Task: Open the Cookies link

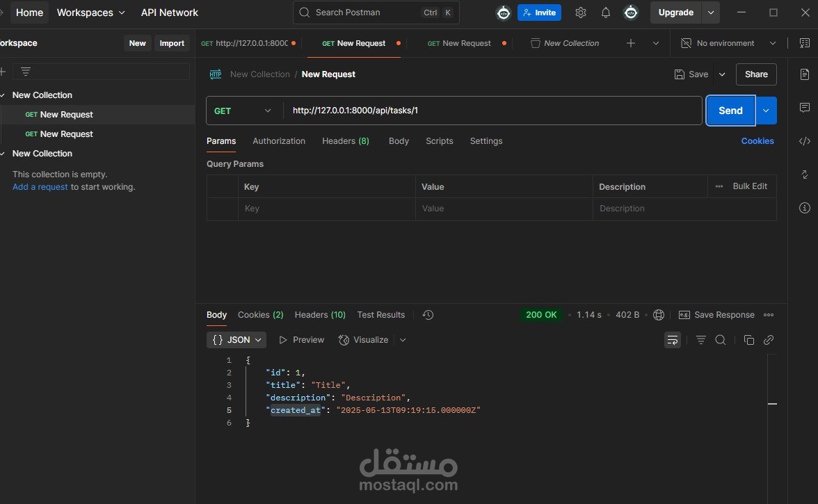Action: tap(757, 140)
